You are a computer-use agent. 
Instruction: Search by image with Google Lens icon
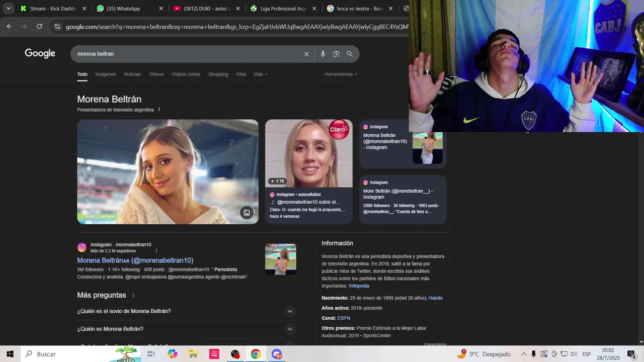point(336,54)
